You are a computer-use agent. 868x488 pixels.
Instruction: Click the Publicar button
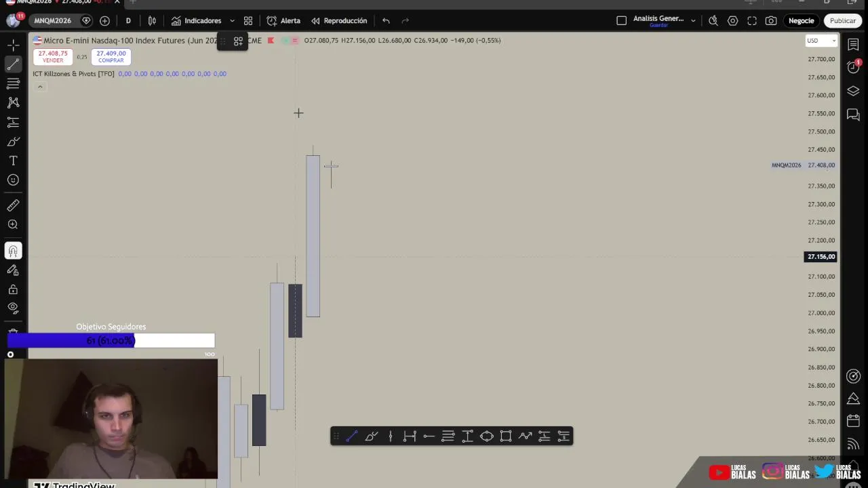[843, 21]
